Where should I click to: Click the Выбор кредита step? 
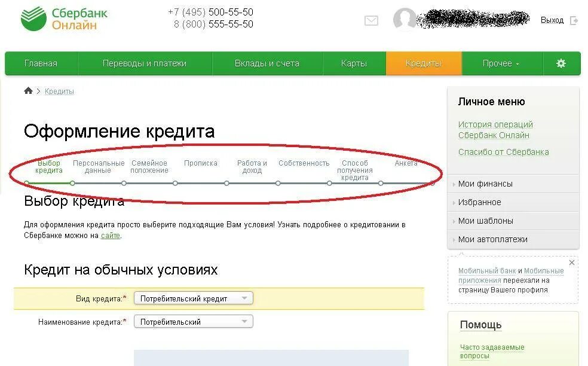(x=49, y=167)
